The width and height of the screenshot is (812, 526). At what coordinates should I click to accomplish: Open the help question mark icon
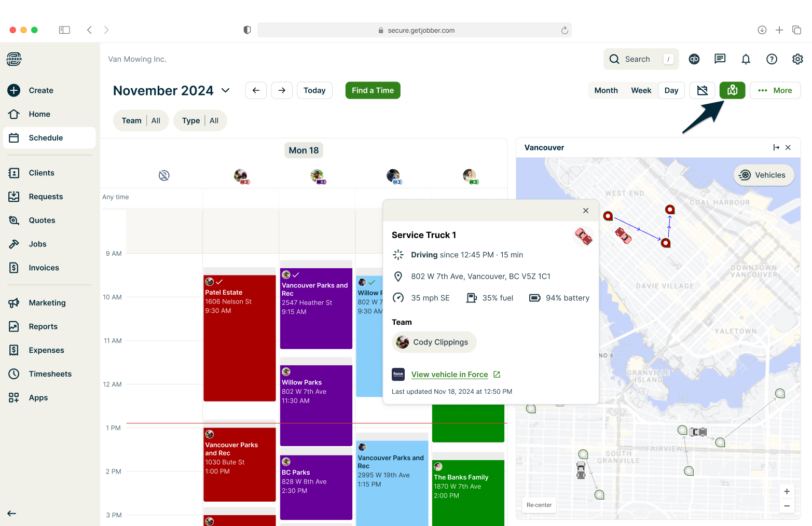click(x=772, y=59)
